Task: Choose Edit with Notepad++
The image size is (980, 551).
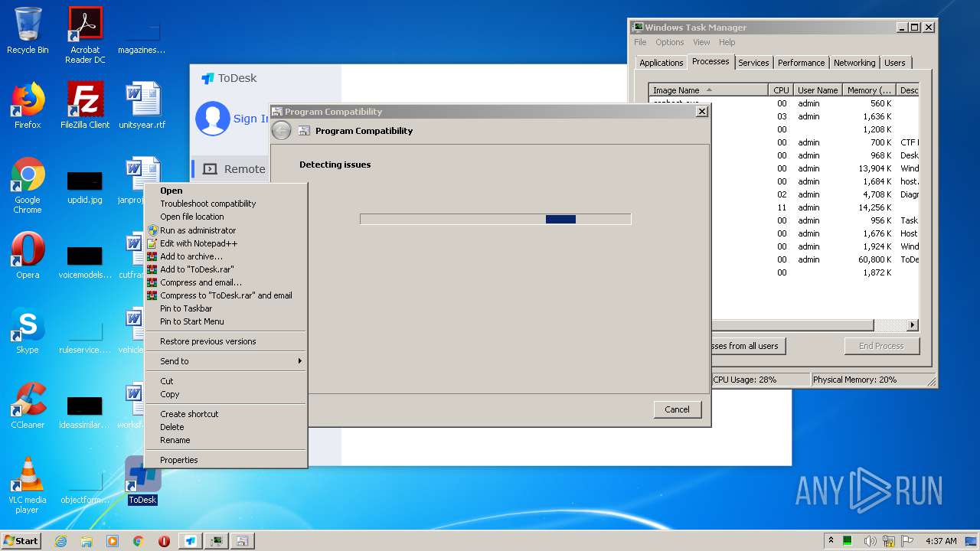Action: click(226, 243)
